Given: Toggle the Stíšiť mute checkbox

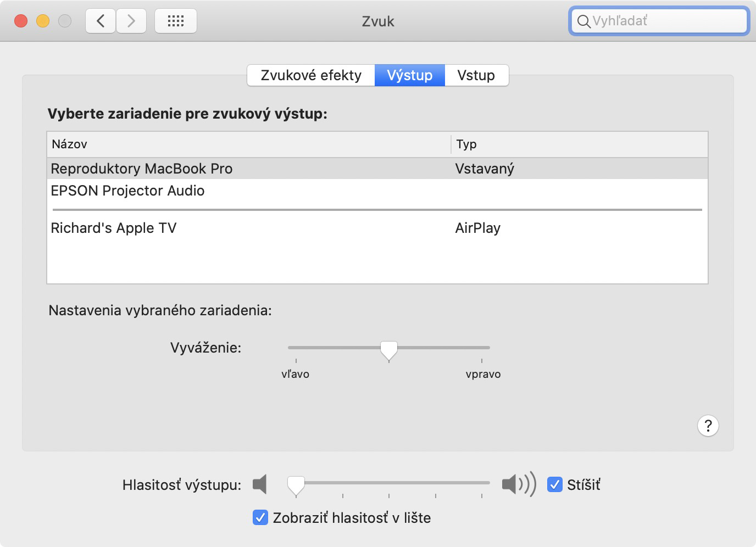Looking at the screenshot, I should (x=555, y=484).
